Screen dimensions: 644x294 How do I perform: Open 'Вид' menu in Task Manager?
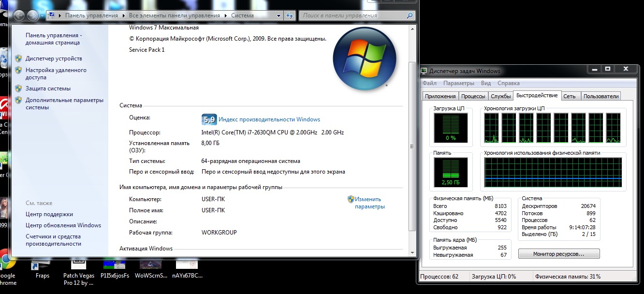coord(486,83)
